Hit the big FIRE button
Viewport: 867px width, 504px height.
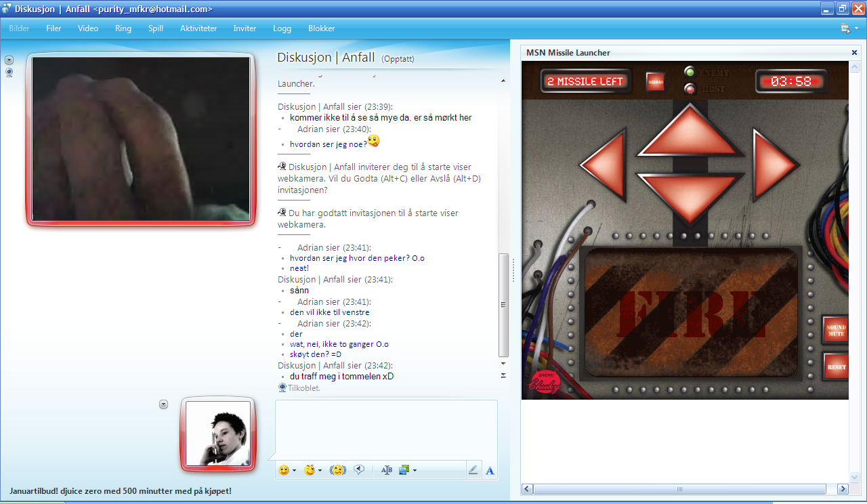coord(691,312)
